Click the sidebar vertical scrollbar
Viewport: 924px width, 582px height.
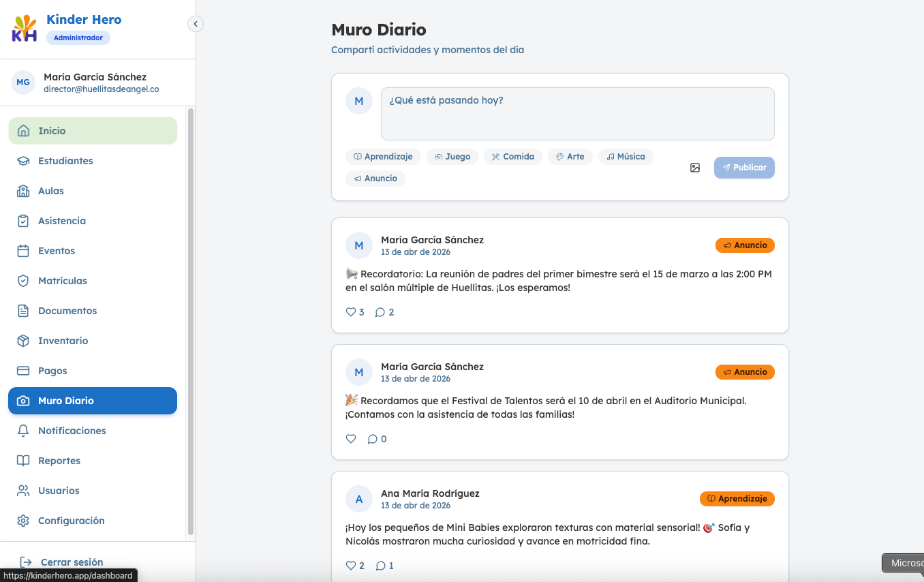pyautogui.click(x=191, y=321)
